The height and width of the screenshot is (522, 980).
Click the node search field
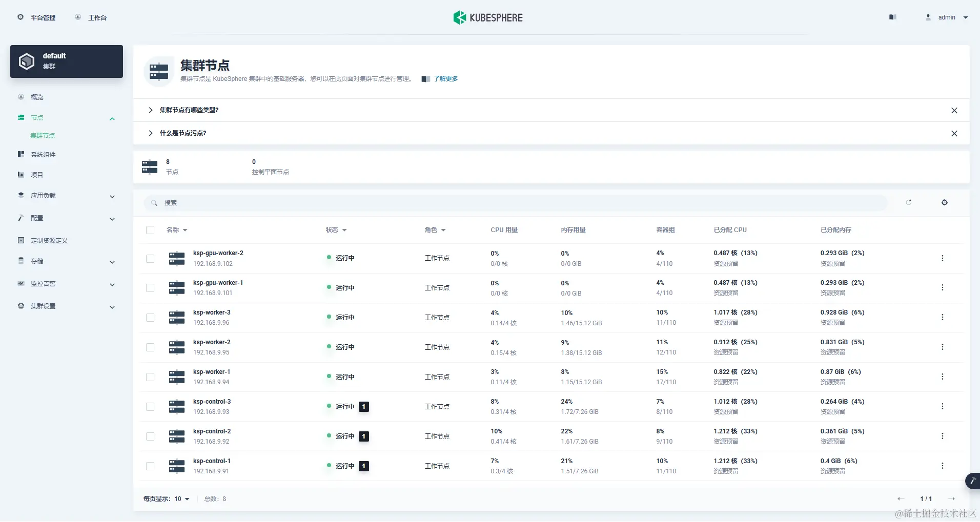[516, 203]
